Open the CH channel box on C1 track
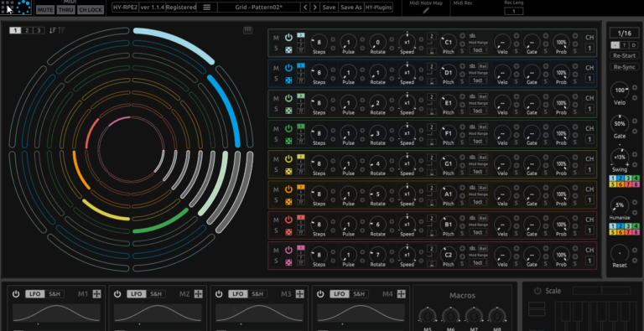Screen dimensions: 644x331 [x=589, y=49]
